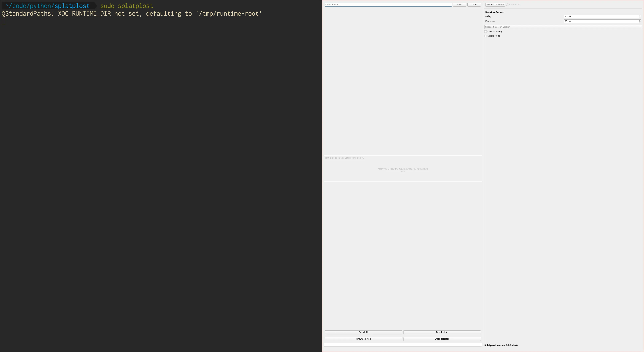Decrease Delay using down arrow
Screen dimensions: 644x352
640,17
